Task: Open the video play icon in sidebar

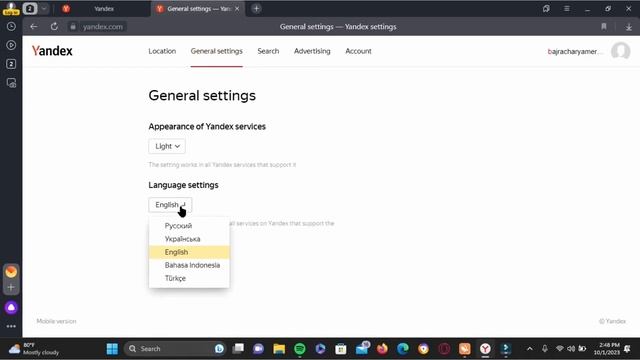Action: tap(11, 45)
